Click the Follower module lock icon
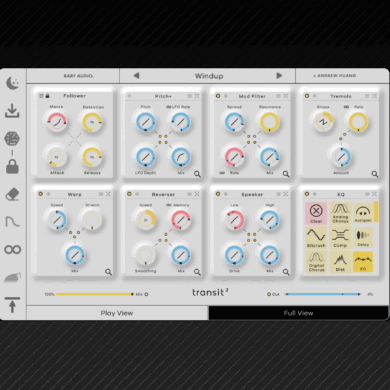 [x=47, y=96]
